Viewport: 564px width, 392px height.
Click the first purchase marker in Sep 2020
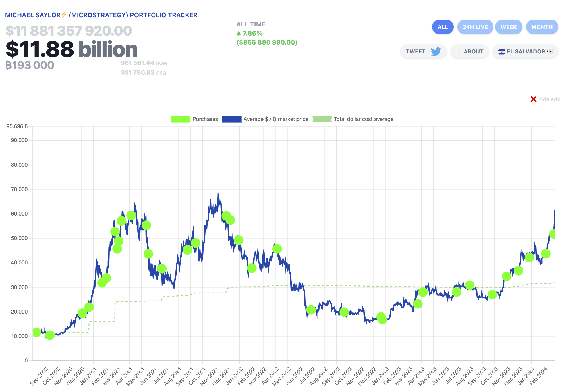click(36, 332)
